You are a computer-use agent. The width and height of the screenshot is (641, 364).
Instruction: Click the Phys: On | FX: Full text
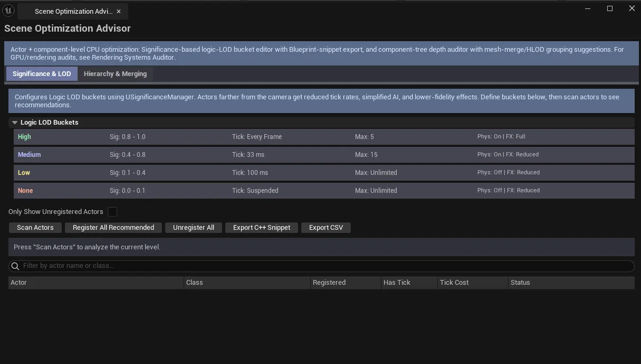click(501, 137)
